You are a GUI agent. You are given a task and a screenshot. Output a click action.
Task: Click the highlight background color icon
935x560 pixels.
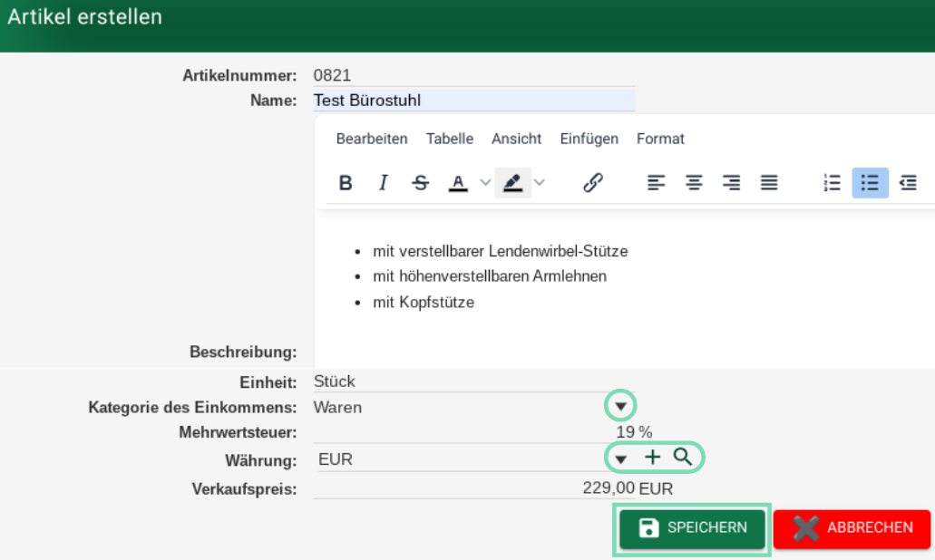[x=512, y=183]
